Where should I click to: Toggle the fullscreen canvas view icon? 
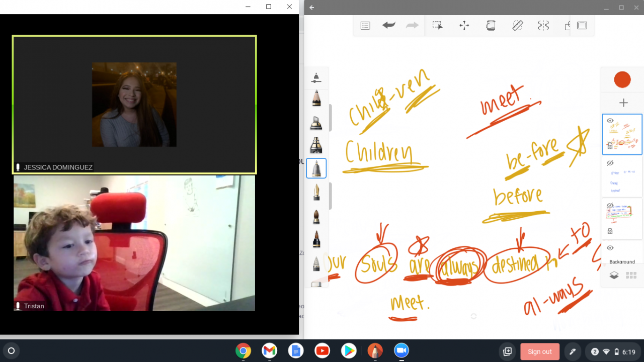point(582,26)
